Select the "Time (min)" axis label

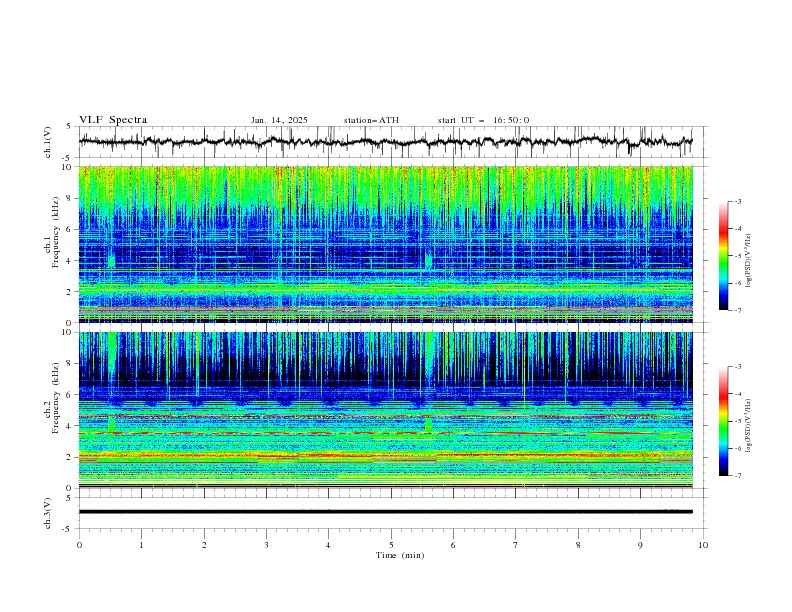click(x=400, y=555)
